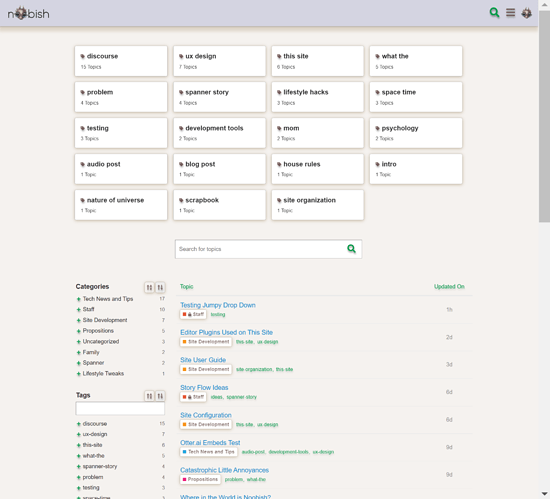Click ideas tag under Story Flow Ideas
550x499 pixels.
click(x=216, y=397)
